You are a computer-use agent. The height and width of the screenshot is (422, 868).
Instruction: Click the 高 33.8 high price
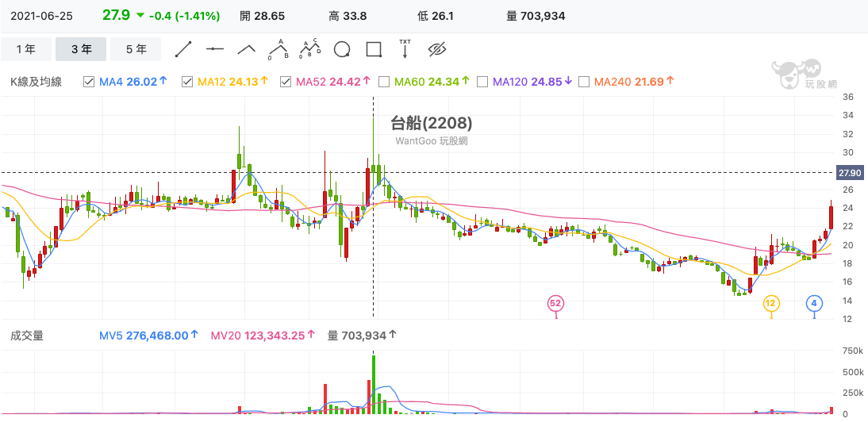click(348, 16)
